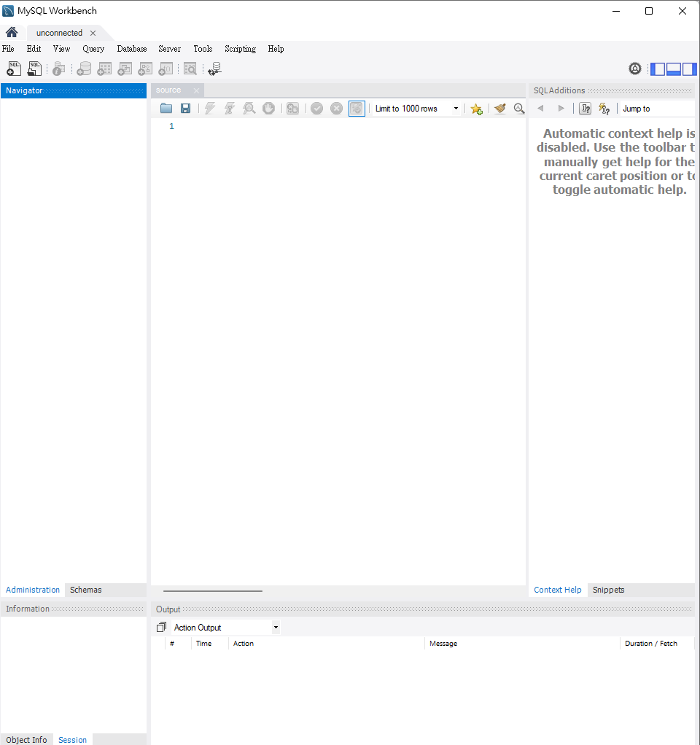The image size is (700, 745).
Task: Click the Jump to topic field
Action: 657,109
